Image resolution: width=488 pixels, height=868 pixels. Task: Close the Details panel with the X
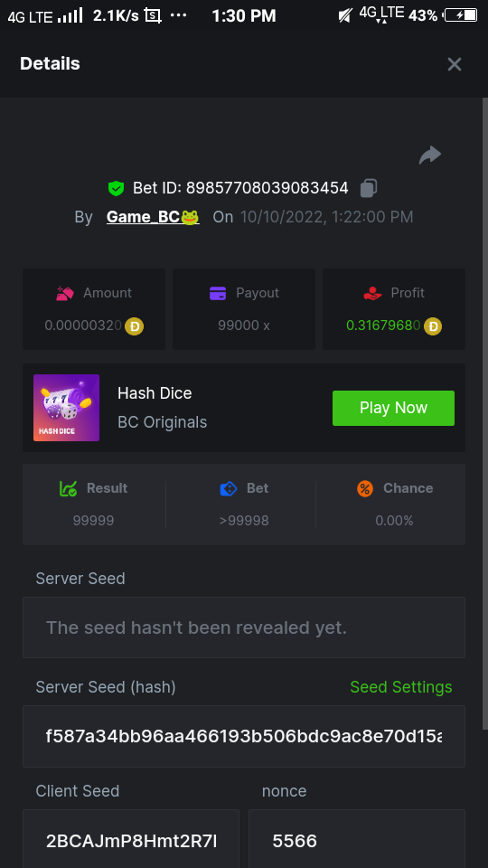point(455,64)
